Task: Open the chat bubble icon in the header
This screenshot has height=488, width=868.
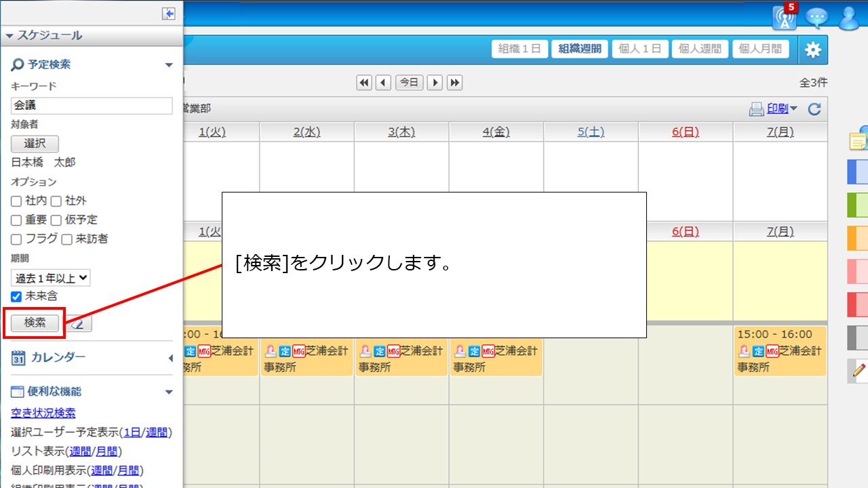Action: point(817,18)
